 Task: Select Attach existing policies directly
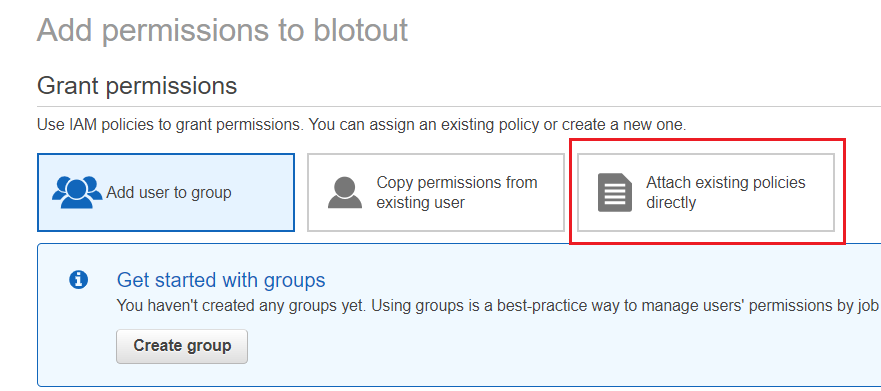point(706,192)
